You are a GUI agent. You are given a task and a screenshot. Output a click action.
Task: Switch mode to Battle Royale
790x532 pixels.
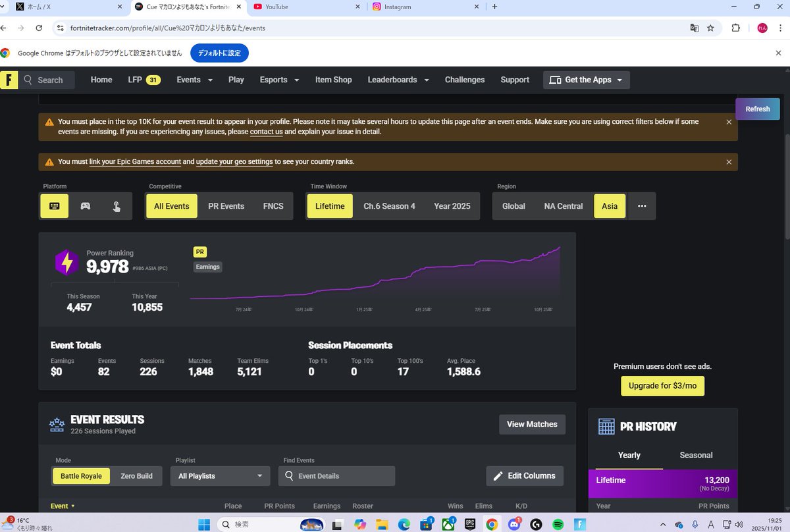point(81,476)
